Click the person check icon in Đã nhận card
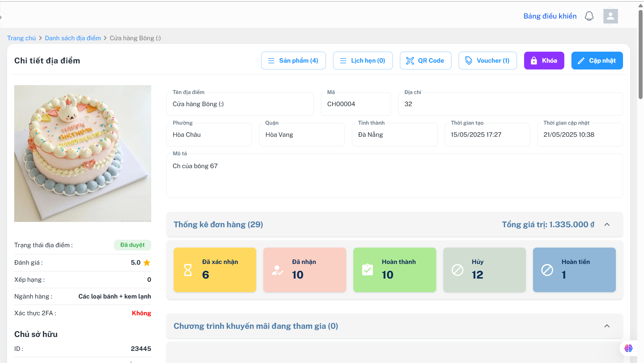644x363 pixels. 278,270
